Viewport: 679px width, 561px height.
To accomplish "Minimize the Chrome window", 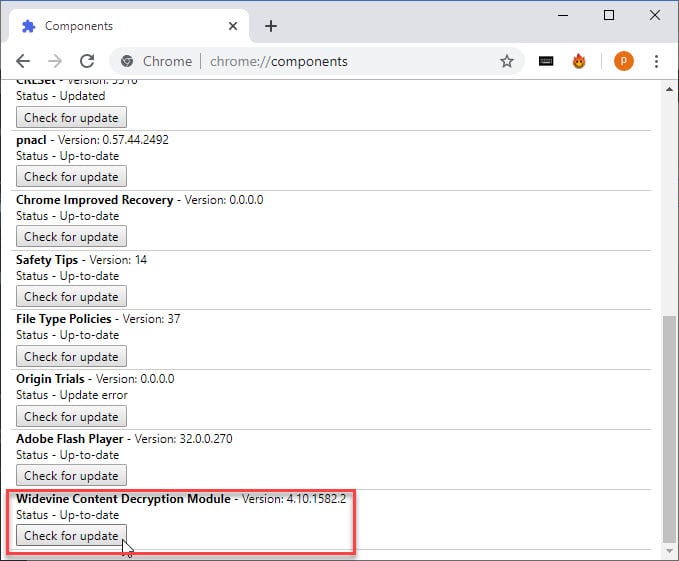I will (x=563, y=15).
